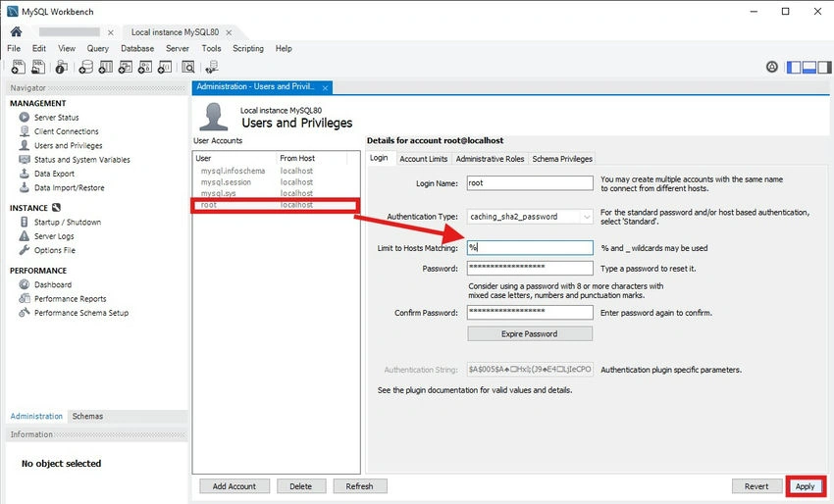Open the Help menu
This screenshot has width=834, height=504.
click(x=284, y=48)
